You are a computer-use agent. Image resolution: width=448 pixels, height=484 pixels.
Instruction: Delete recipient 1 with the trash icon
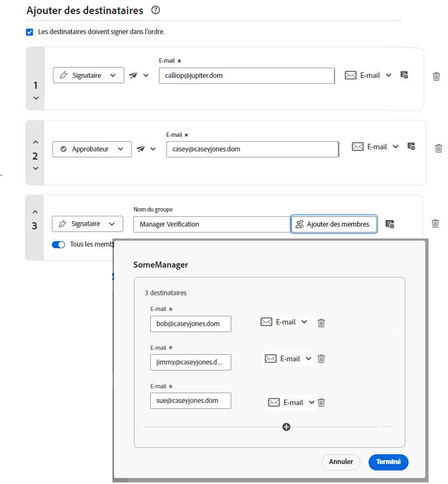436,76
